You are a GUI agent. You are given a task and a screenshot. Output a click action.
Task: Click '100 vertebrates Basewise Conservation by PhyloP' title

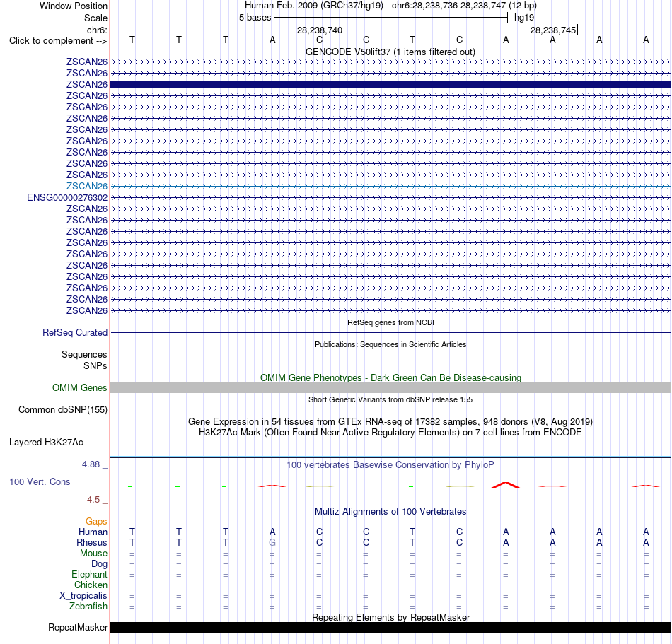click(390, 465)
